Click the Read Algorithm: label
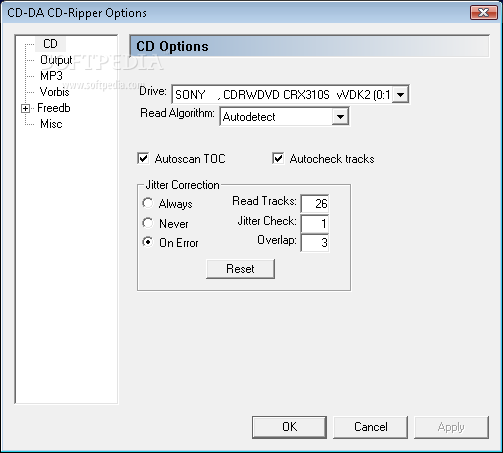 point(177,113)
